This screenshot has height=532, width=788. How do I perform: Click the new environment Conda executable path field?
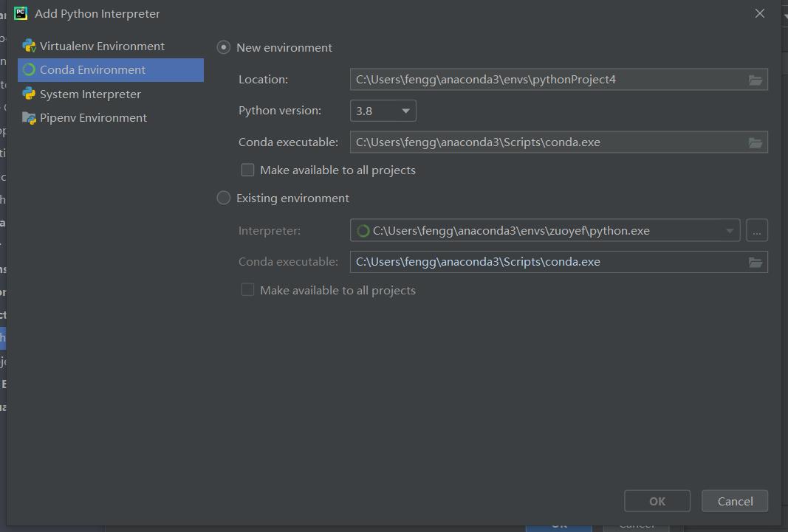(559, 142)
